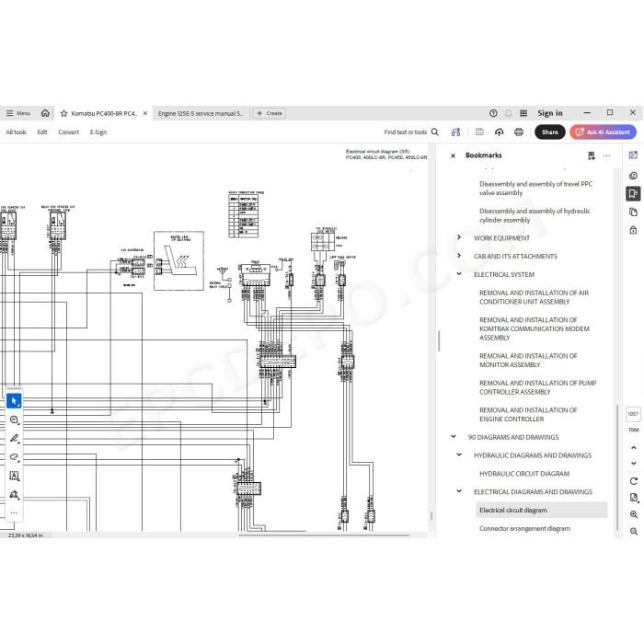Click the Create new tab button

[270, 113]
